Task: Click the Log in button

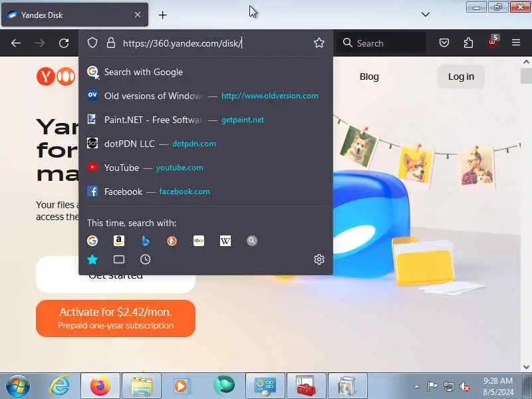Action: [461, 76]
